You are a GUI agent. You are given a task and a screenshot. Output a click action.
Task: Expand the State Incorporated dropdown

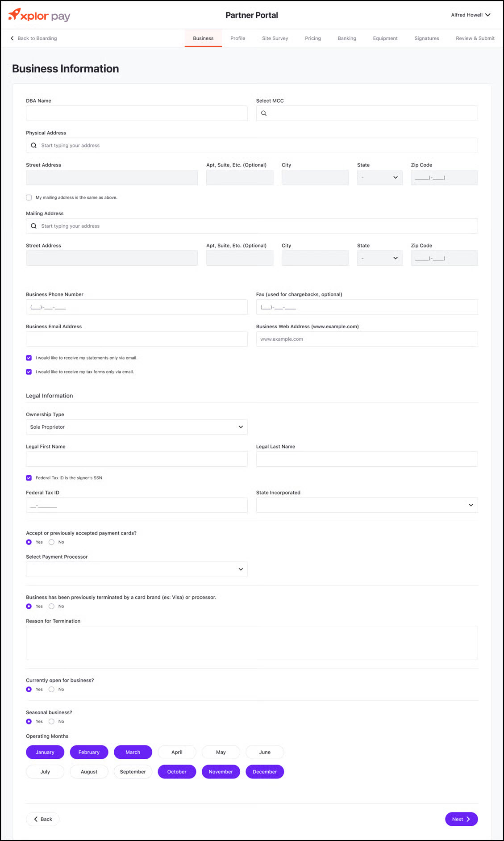tap(367, 505)
